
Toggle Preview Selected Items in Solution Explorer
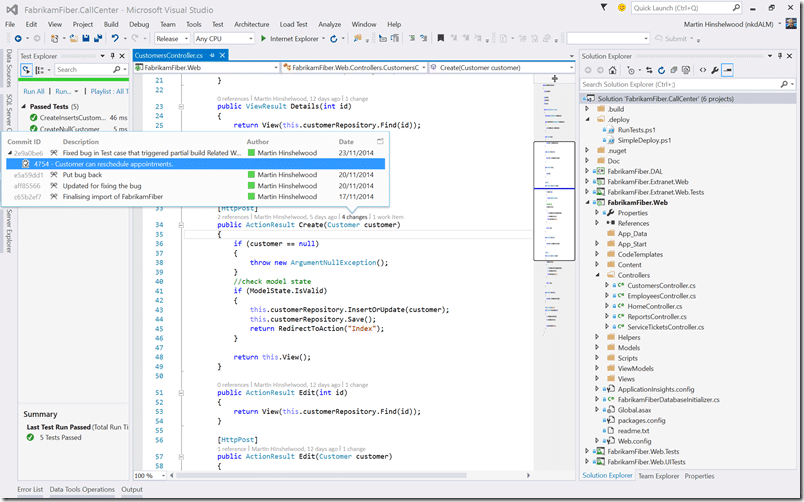coord(727,70)
